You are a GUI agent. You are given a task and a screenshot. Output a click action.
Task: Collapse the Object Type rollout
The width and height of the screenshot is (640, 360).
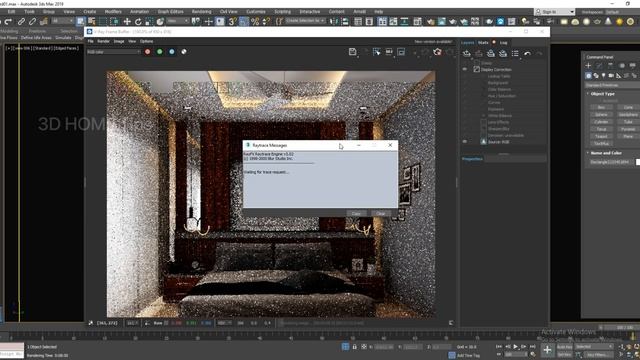click(603, 94)
